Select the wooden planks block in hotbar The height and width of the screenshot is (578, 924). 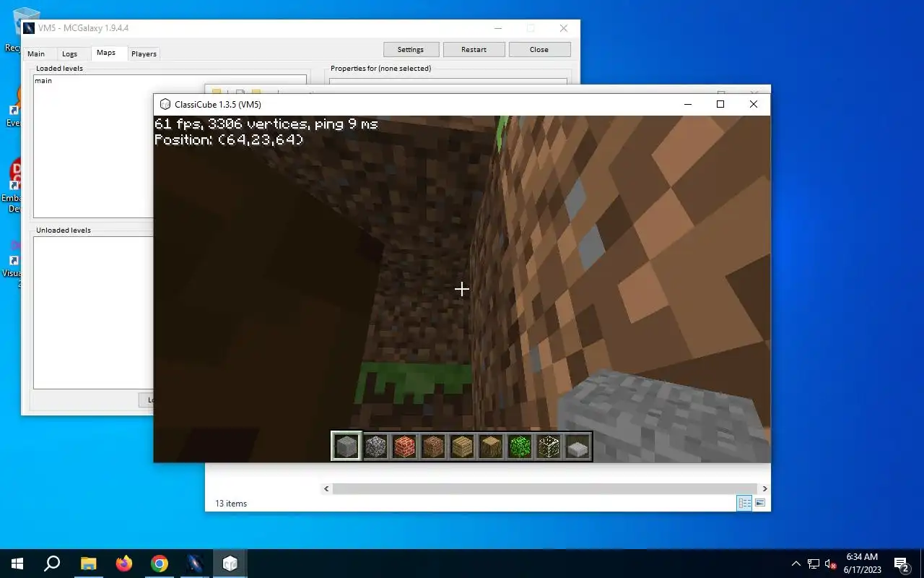point(462,447)
